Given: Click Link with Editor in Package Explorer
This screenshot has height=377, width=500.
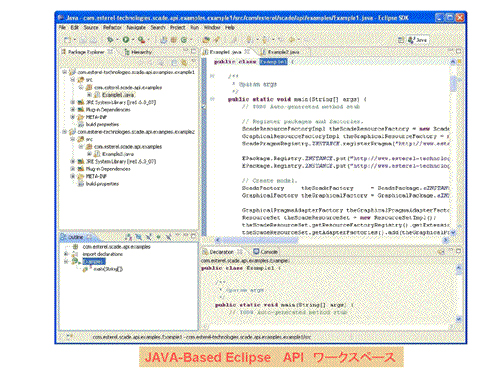Looking at the screenshot, I should click(184, 63).
